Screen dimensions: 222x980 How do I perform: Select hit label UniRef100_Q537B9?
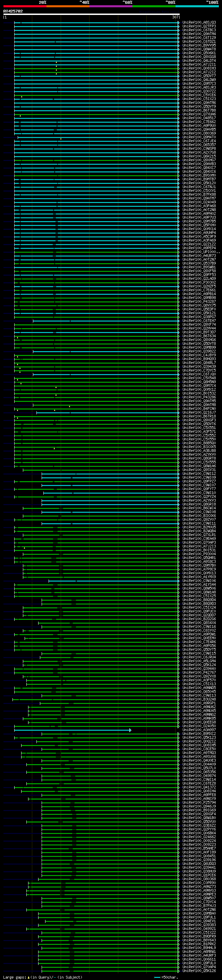tap(199, 263)
